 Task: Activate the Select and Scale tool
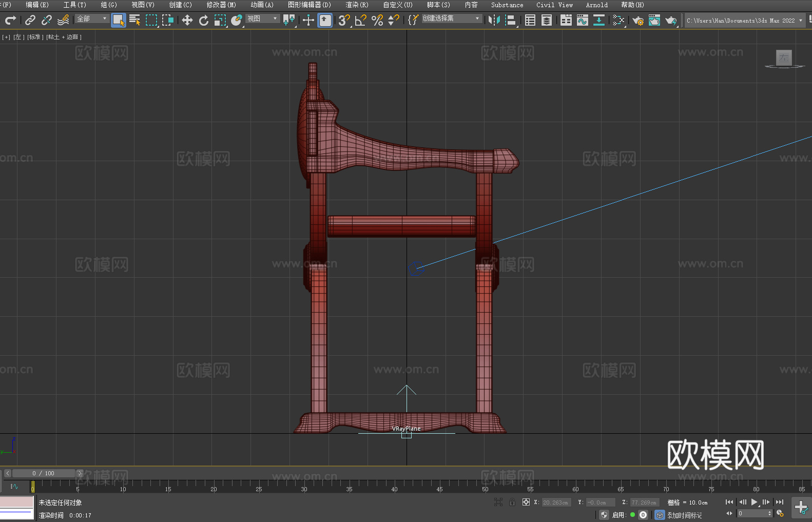tap(220, 20)
